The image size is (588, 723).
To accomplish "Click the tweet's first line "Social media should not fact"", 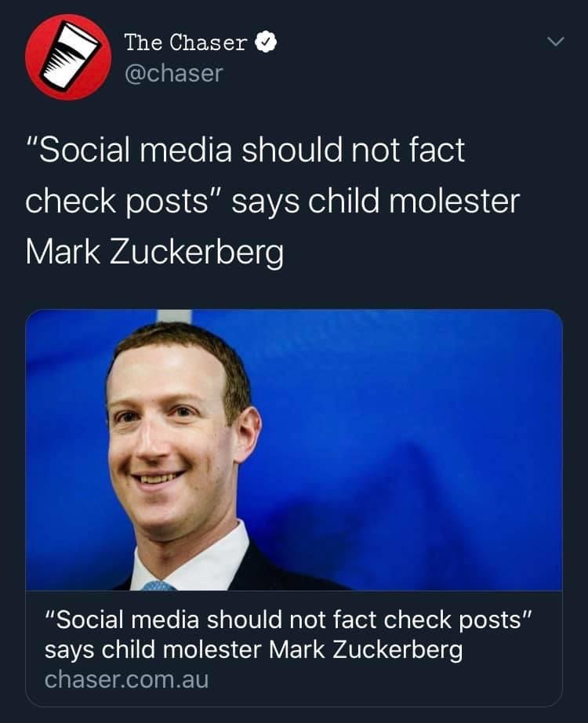I will click(x=245, y=150).
